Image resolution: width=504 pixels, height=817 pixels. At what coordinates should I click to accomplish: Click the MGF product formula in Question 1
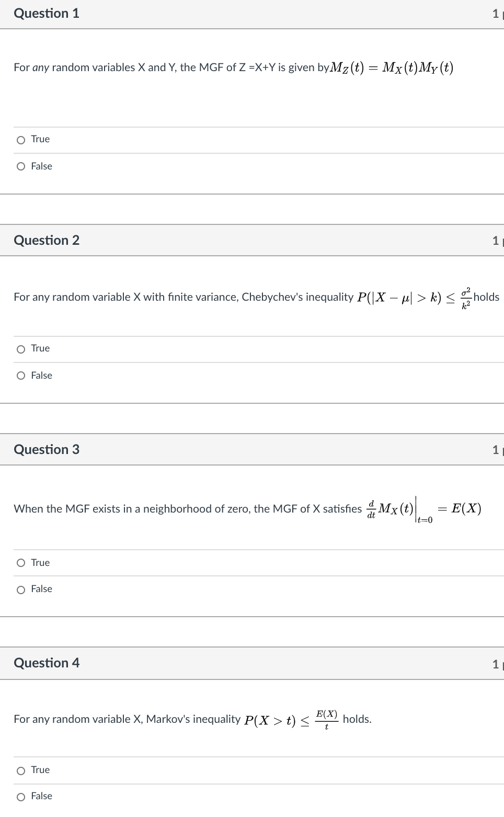[x=392, y=67]
